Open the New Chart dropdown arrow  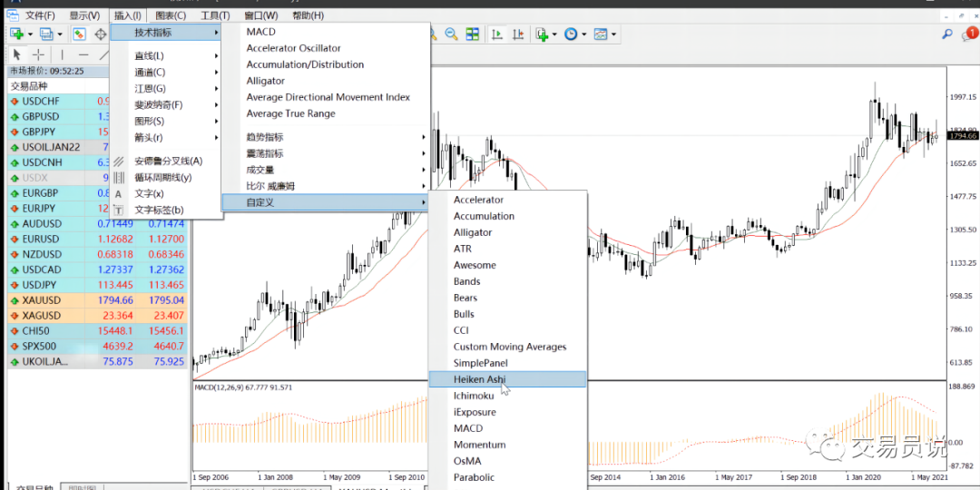coord(30,34)
